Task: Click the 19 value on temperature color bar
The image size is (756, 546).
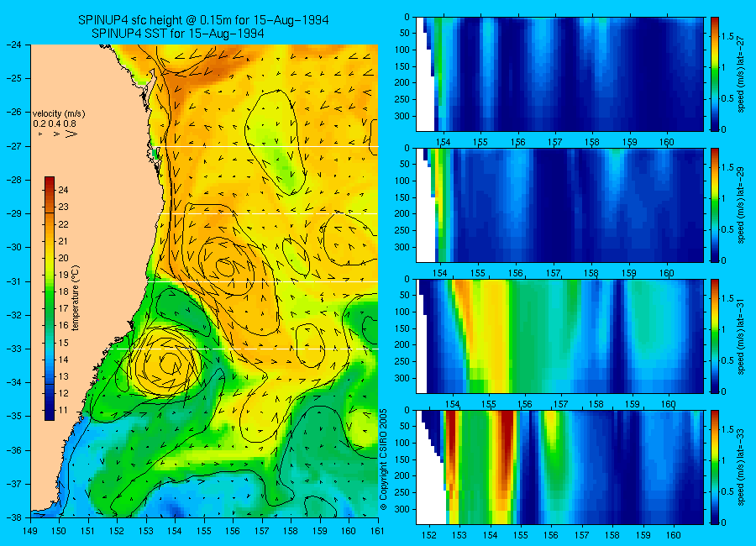Action: pos(63,275)
